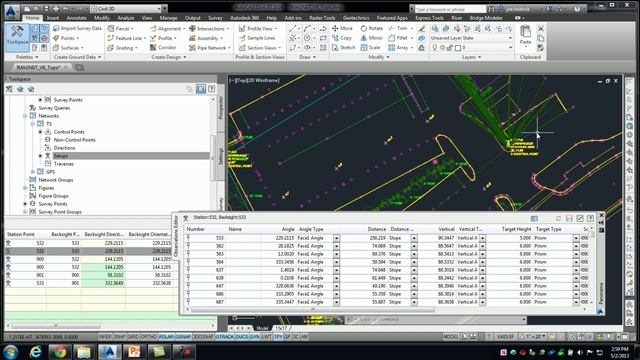The image size is (640, 360).
Task: Click Import Survey Data in ribbon
Action: coord(77,28)
